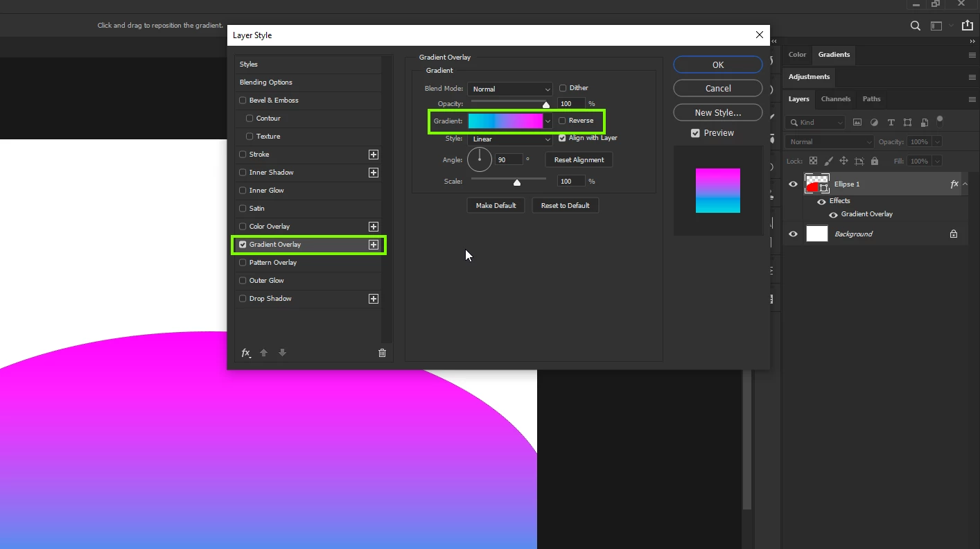Viewport: 980px width, 549px height.
Task: Move effect down with the down arrow icon
Action: [282, 353]
